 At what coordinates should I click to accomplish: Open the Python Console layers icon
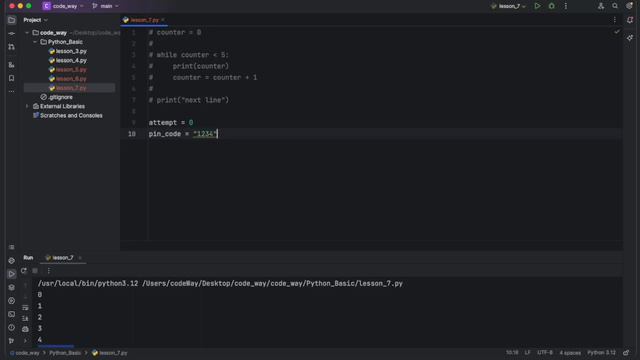(11, 287)
